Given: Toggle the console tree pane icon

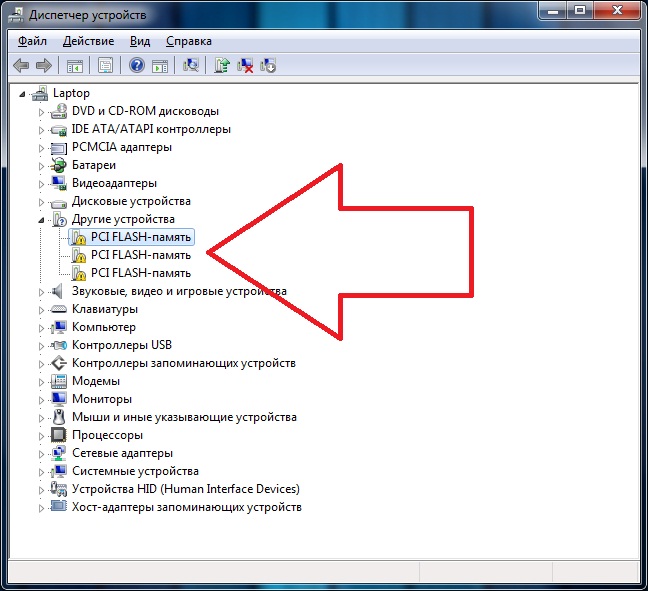Looking at the screenshot, I should (x=75, y=65).
